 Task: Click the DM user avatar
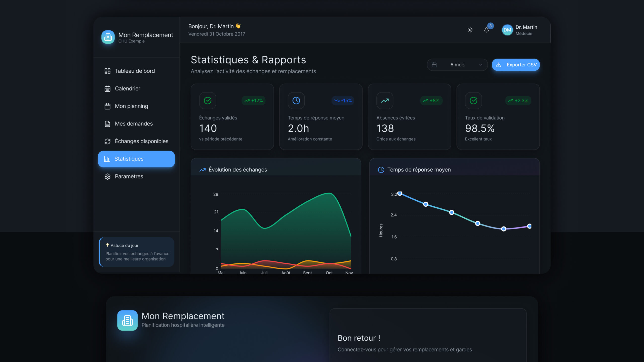tap(507, 30)
